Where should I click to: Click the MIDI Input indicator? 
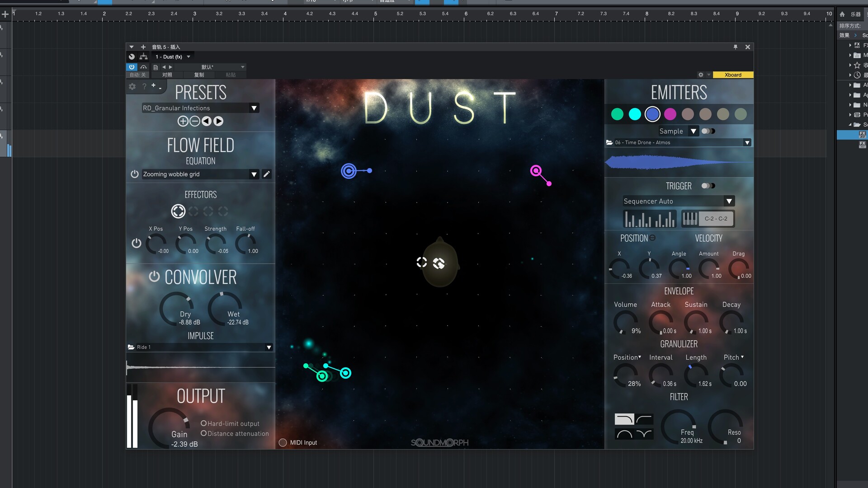283,442
